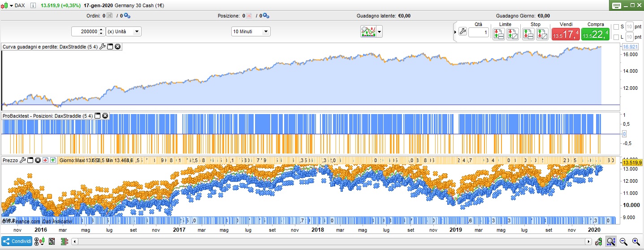Enable the S stop checkbox
The height and width of the screenshot is (251, 644).
click(x=616, y=26)
